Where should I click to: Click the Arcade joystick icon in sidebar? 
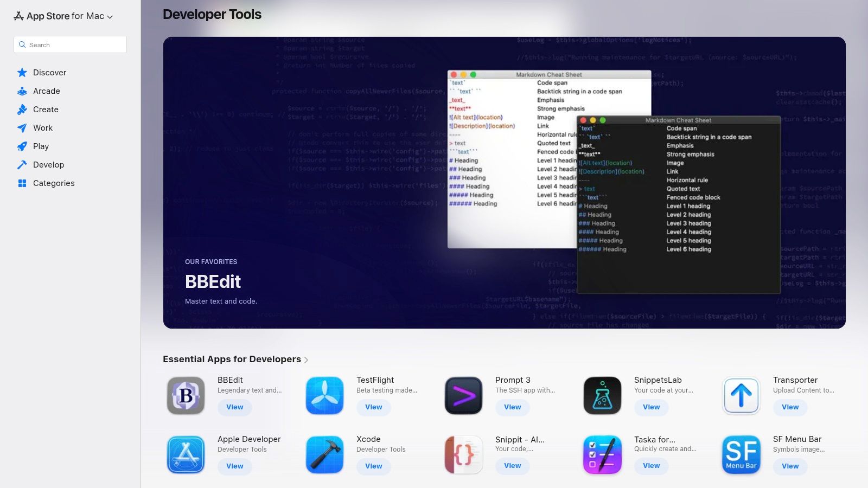(x=22, y=91)
